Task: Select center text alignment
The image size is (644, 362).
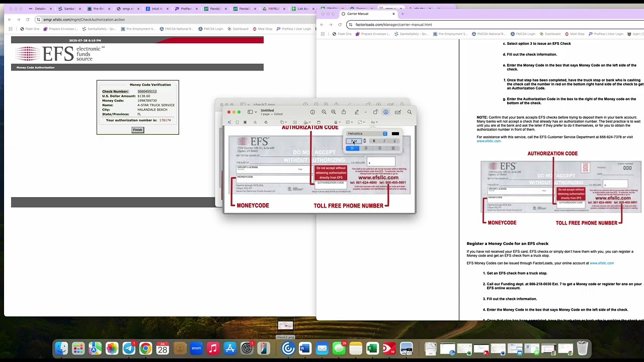Action: pyautogui.click(x=366, y=148)
